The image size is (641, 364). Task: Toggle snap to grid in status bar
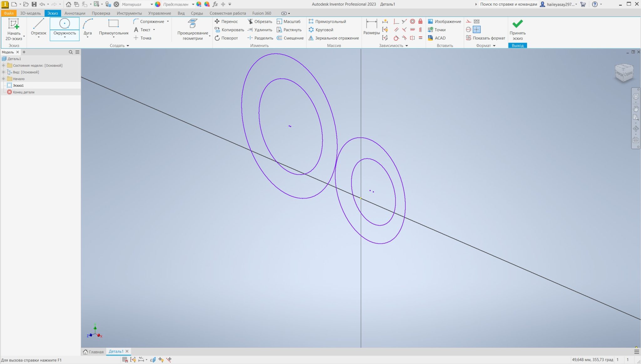125,360
